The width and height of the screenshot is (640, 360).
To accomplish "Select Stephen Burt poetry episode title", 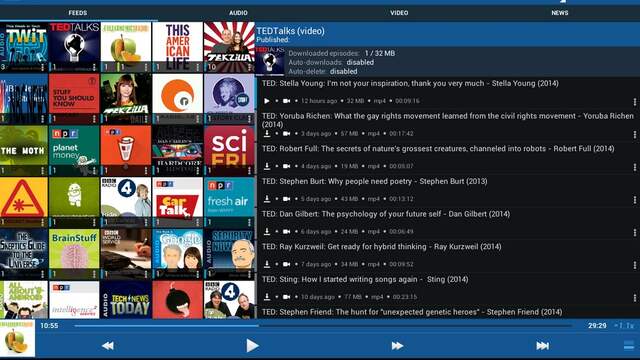I will click(x=375, y=181).
